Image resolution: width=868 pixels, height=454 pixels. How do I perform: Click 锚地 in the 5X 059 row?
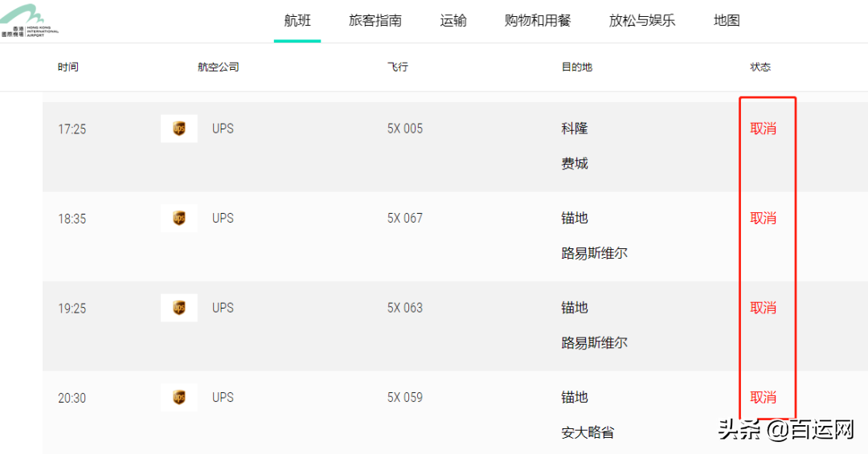pyautogui.click(x=575, y=398)
